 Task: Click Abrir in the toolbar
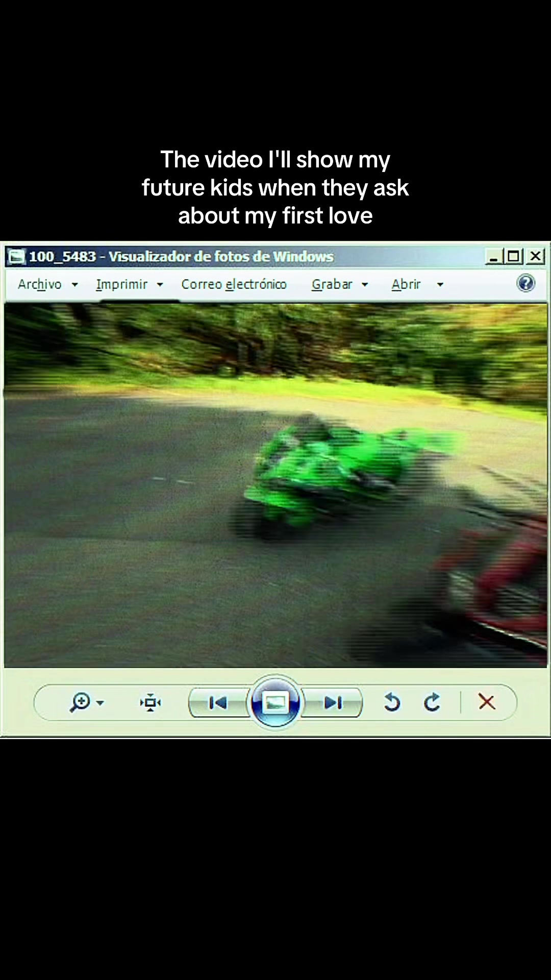click(406, 284)
